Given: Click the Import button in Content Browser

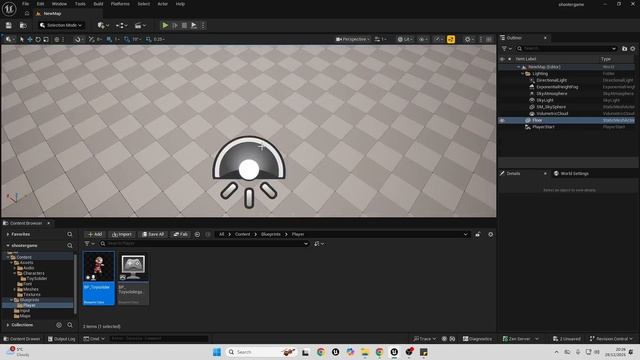Looking at the screenshot, I should tap(122, 234).
